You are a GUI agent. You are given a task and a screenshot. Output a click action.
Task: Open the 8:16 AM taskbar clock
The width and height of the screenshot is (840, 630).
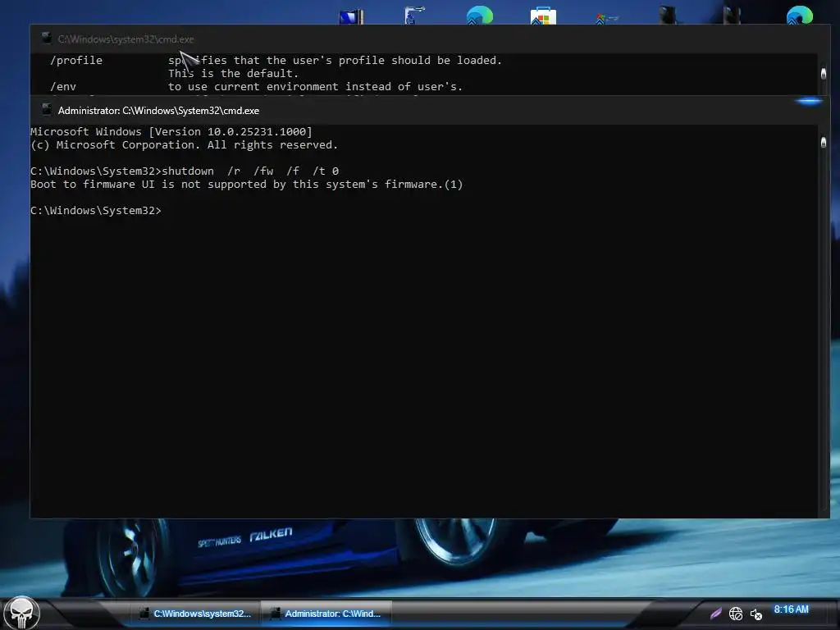(x=792, y=609)
